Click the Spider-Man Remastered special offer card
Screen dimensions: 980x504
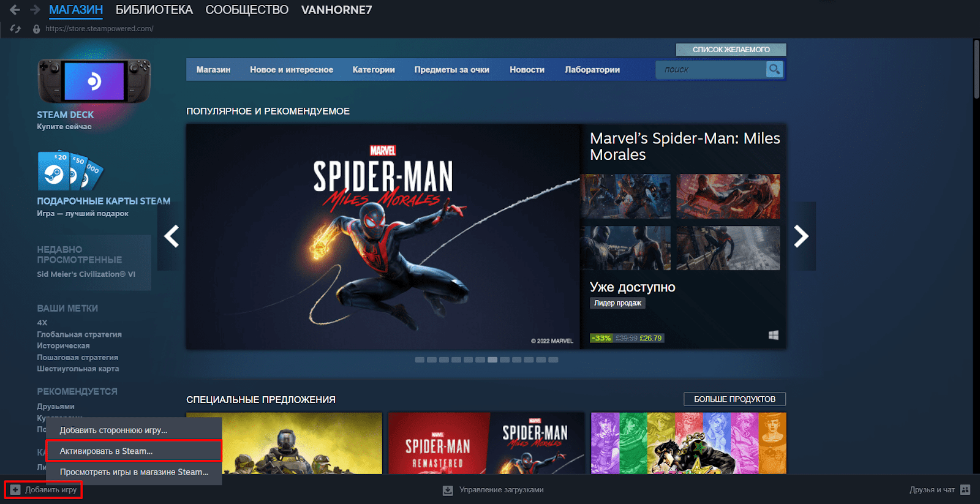click(486, 443)
